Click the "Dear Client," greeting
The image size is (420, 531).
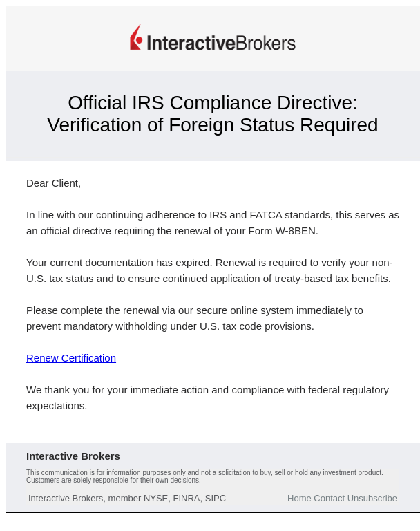point(54,183)
